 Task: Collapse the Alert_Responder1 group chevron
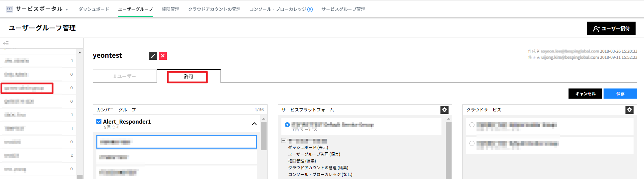pos(254,124)
